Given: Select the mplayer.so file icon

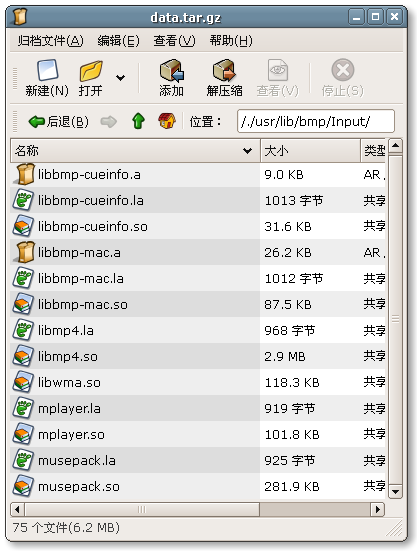Looking at the screenshot, I should click(23, 434).
